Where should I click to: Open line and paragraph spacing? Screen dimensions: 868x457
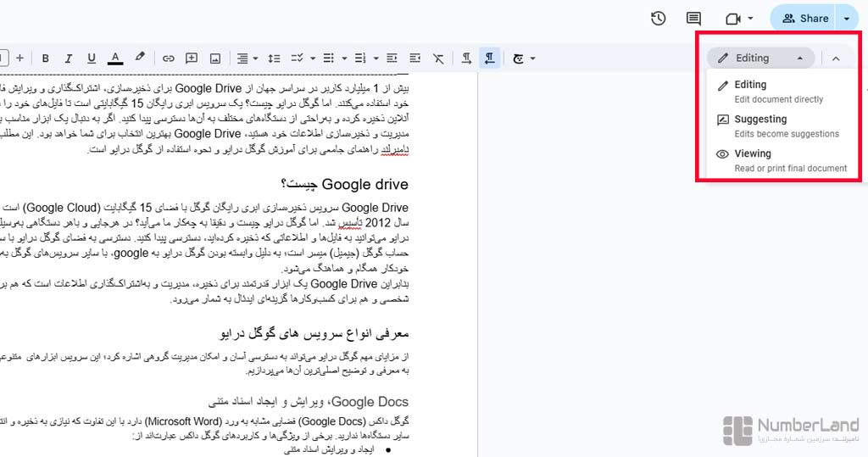pyautogui.click(x=274, y=59)
